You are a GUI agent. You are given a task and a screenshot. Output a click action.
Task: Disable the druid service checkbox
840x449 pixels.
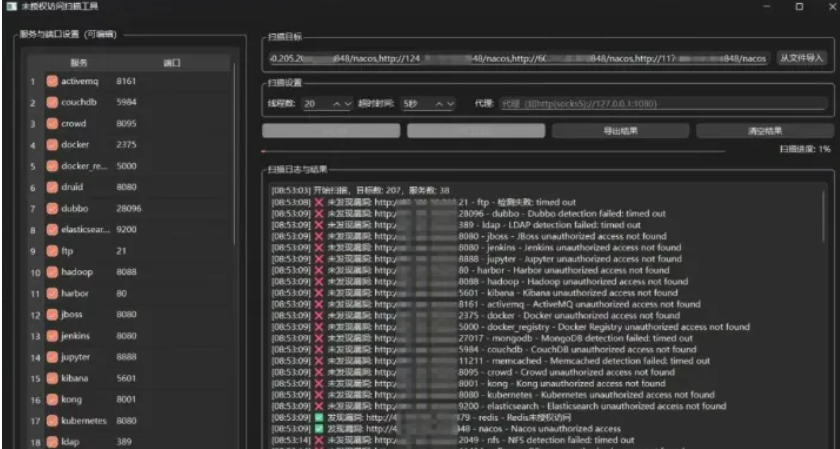pos(52,188)
